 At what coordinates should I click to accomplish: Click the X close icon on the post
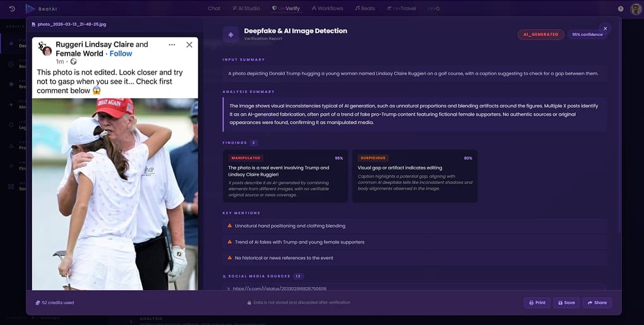pos(189,45)
